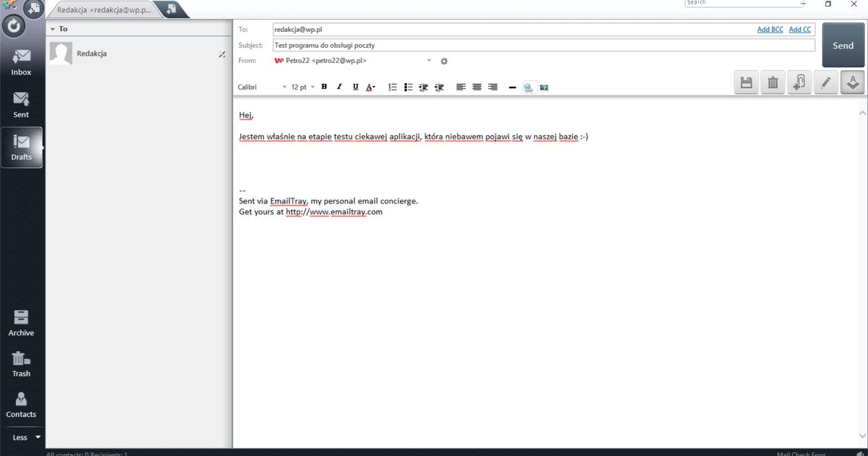Viewport: 868px width, 456px height.
Task: Click the Redakcja contact avatar
Action: pos(61,54)
